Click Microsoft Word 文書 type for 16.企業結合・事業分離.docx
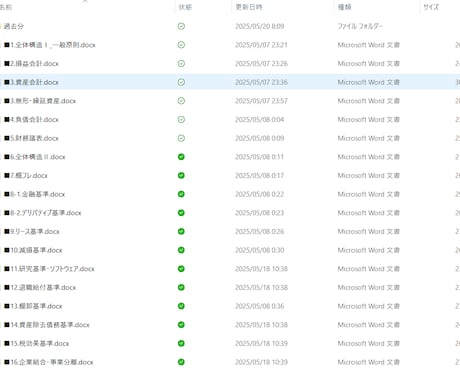 coord(369,362)
